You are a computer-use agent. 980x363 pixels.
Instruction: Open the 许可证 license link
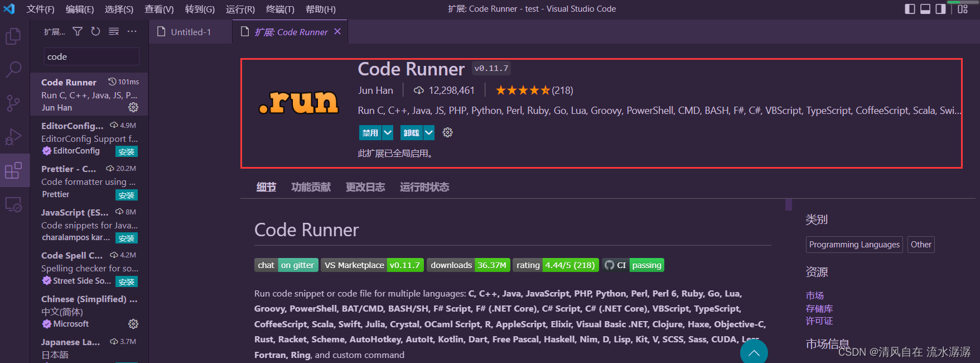(819, 321)
